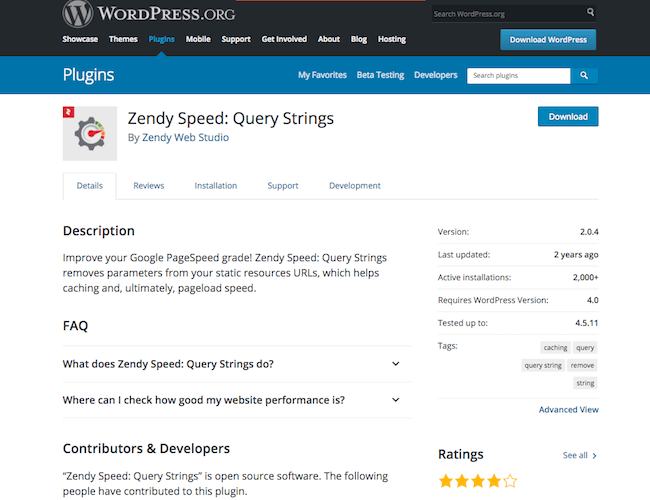Switch to the Installation tab
Screen dimensions: 650x500
coord(216,186)
